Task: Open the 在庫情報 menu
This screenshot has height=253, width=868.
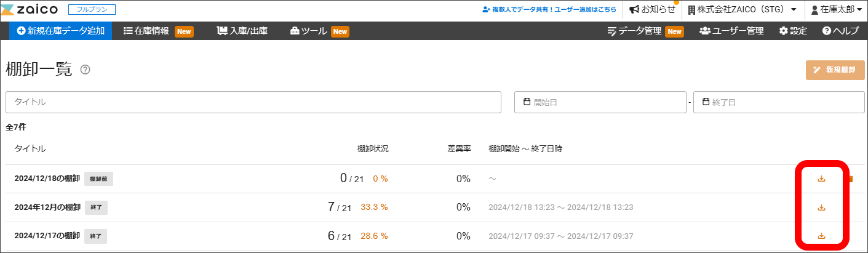Action: [x=151, y=31]
